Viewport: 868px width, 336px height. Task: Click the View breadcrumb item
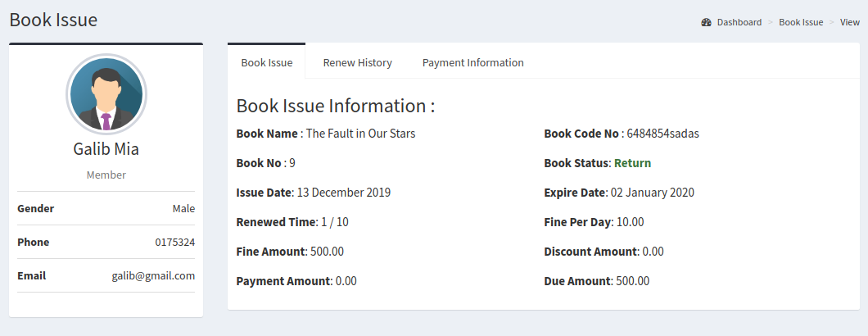849,22
